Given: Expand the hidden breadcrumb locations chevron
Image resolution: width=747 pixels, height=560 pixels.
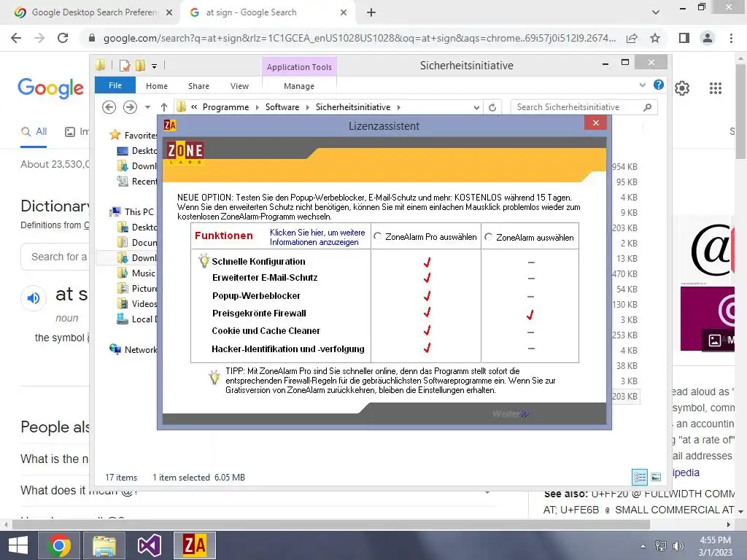Looking at the screenshot, I should [x=194, y=107].
